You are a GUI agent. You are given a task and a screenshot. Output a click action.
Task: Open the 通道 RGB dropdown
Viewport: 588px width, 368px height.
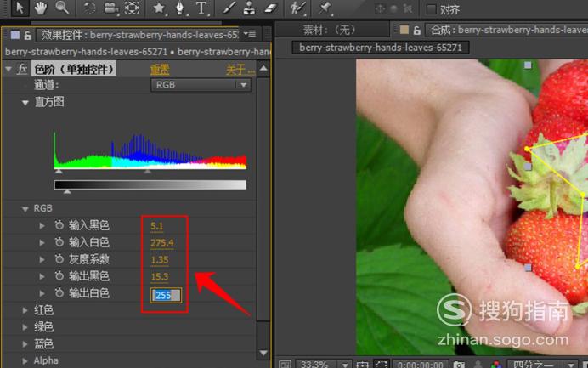201,85
